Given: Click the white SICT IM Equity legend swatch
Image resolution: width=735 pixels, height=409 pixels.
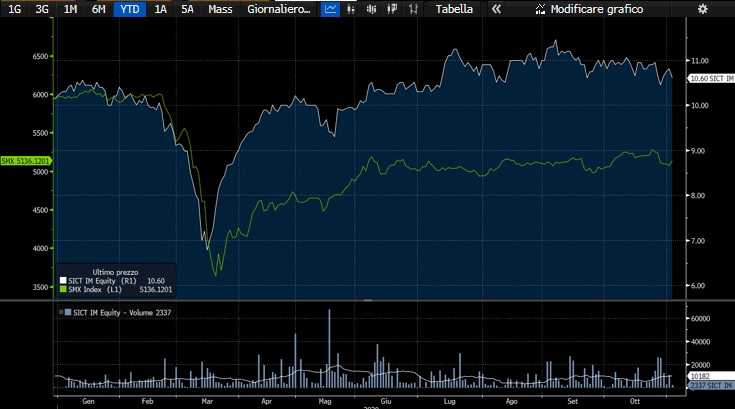Looking at the screenshot, I should click(63, 281).
